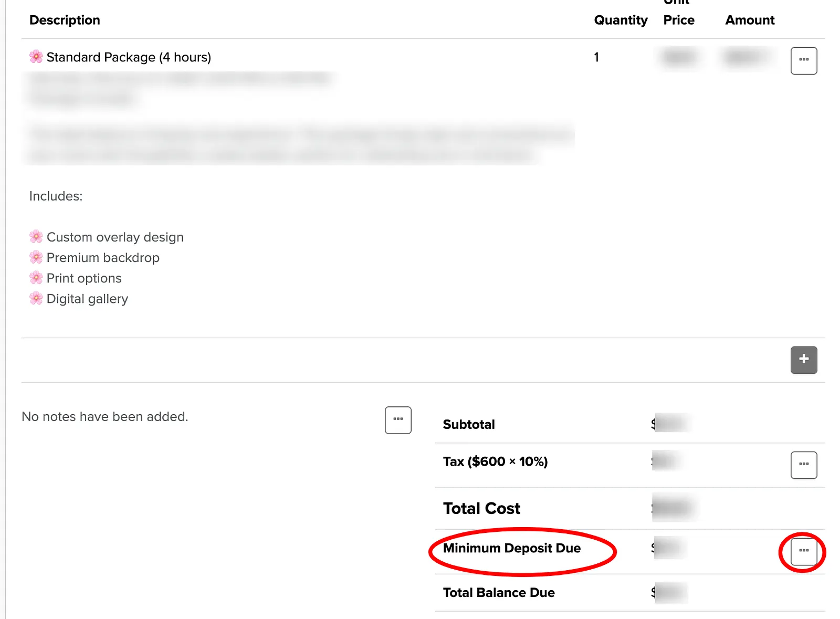Click the Premium backdrop list item
This screenshot has height=619, width=840.
pyautogui.click(x=103, y=258)
